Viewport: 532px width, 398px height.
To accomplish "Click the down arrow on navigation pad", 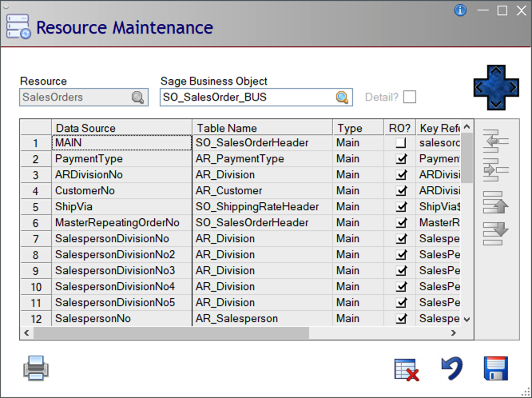I will click(496, 104).
